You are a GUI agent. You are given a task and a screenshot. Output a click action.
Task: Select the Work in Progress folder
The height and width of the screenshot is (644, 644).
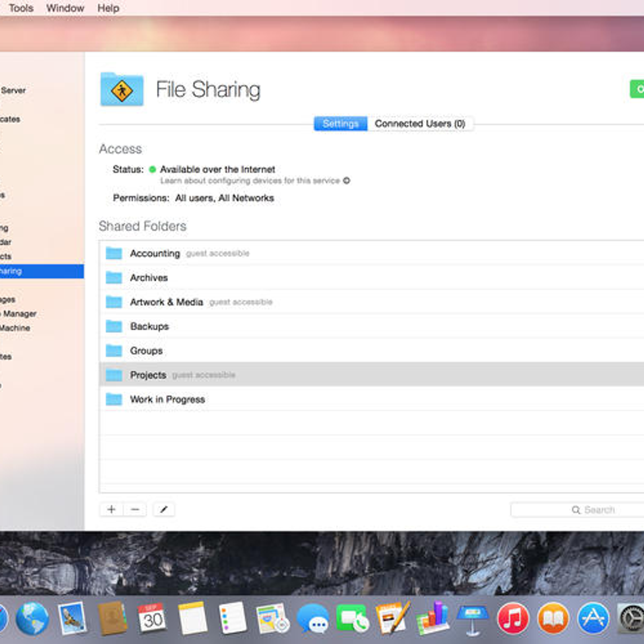pos(167,399)
